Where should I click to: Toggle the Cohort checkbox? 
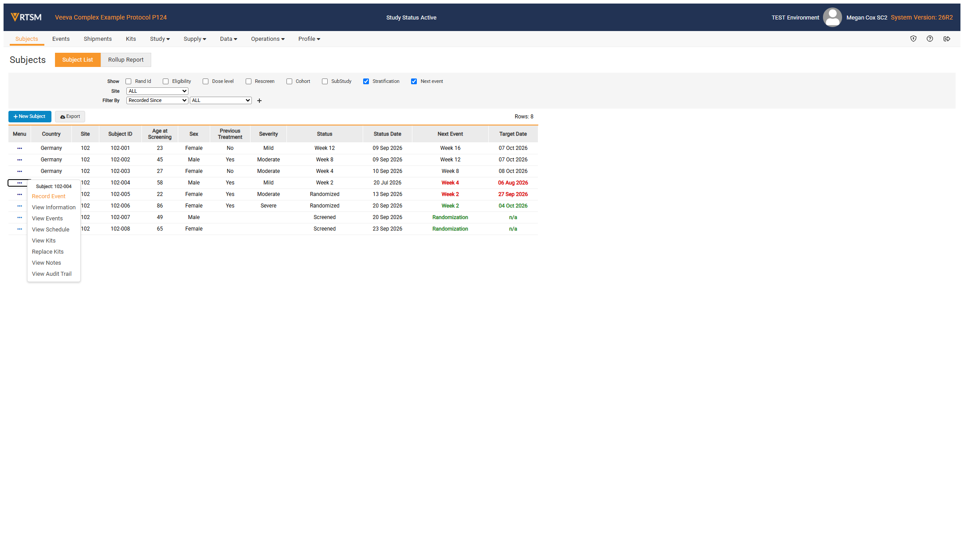pyautogui.click(x=289, y=82)
